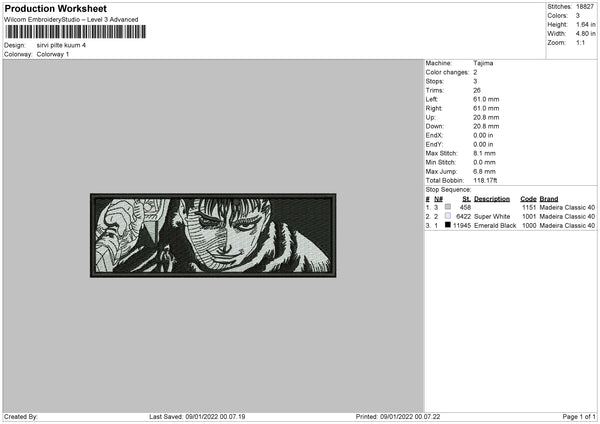Click the Machine value Tajima
Screen dimensions: 600x424
click(483, 63)
